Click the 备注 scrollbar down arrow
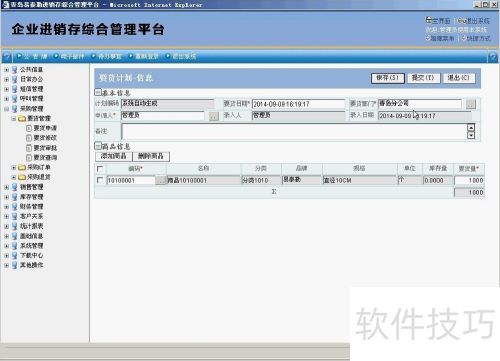Viewport: 500px width, 361px height. coord(471,135)
